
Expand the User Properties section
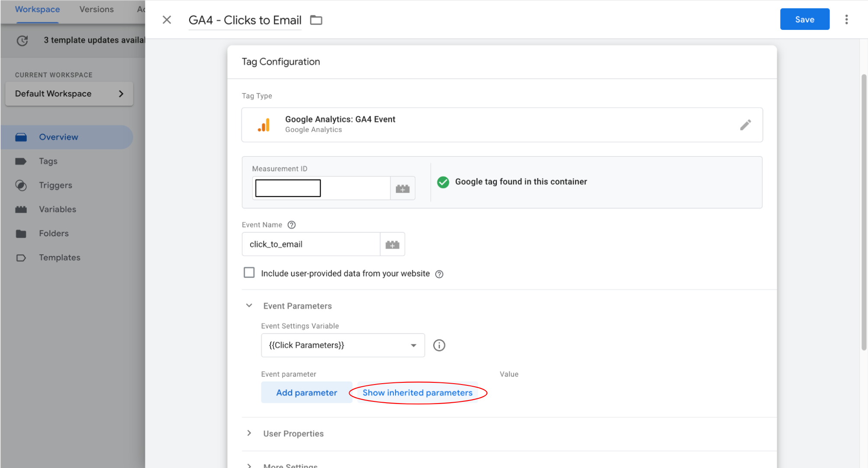pos(249,433)
